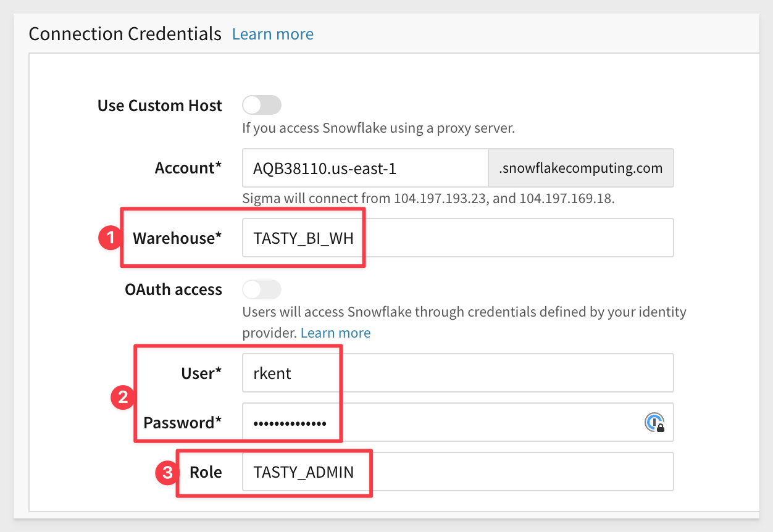Click the .snowflakecomputing.com domain suffix
The height and width of the screenshot is (532, 773).
(580, 168)
